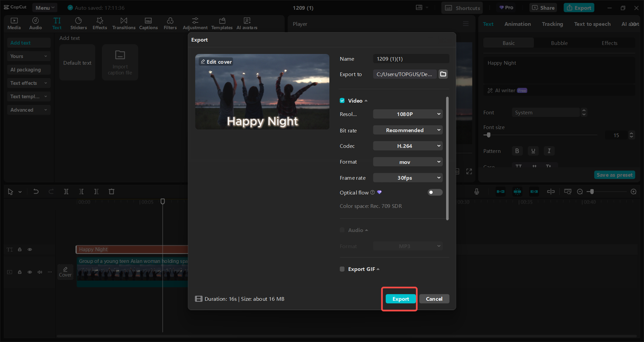
Task: Click the Cover button on the video track
Action: [x=65, y=272]
